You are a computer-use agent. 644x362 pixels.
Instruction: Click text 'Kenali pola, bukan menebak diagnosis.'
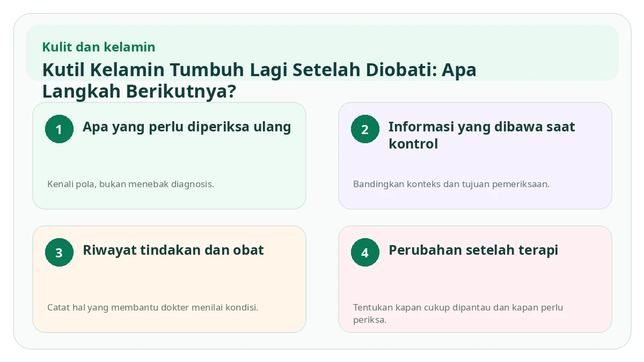click(131, 184)
